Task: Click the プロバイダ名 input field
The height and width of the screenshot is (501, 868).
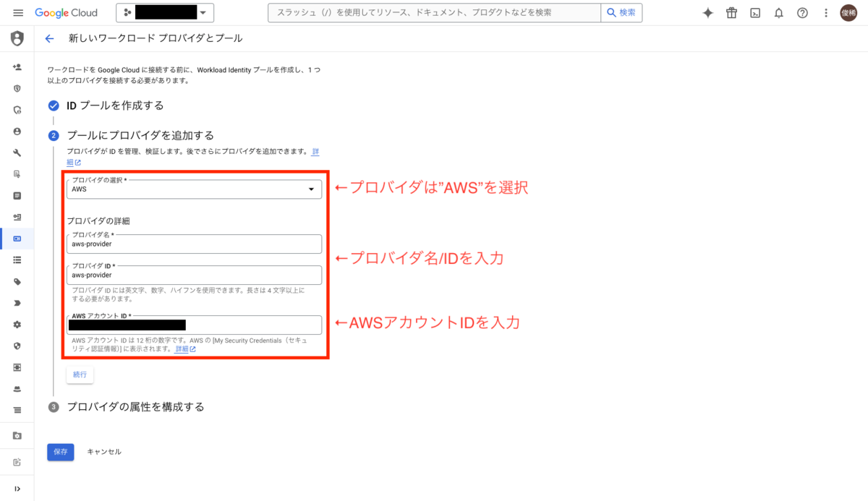Action: 194,244
